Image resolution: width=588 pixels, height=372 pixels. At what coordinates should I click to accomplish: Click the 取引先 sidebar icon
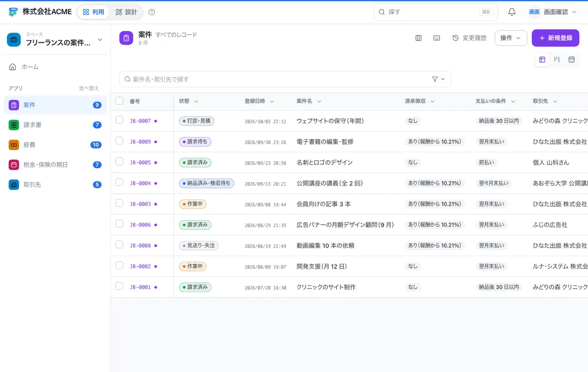tap(14, 184)
